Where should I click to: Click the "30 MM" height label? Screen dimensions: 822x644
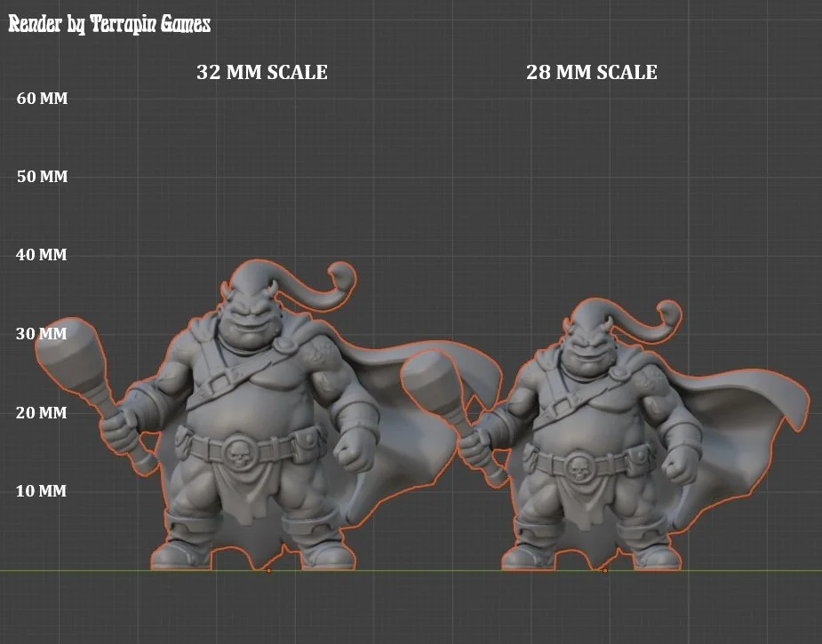click(42, 334)
